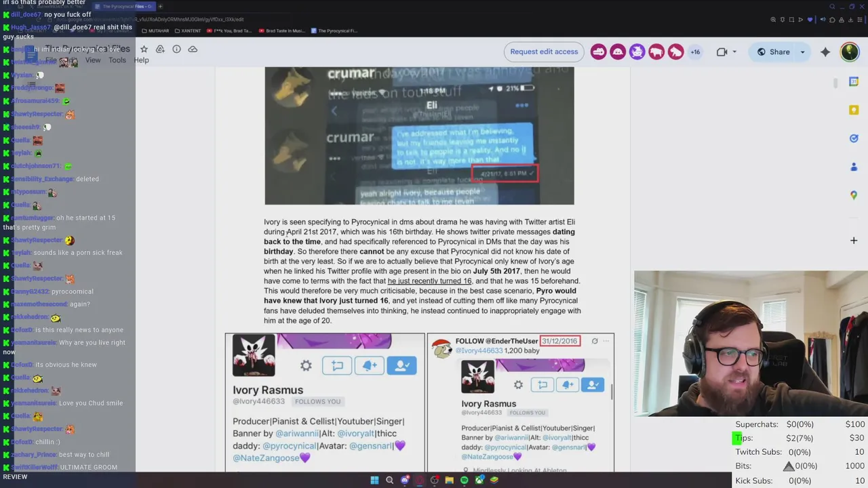Check the cloud document status icon
The width and height of the screenshot is (868, 488).
[193, 49]
